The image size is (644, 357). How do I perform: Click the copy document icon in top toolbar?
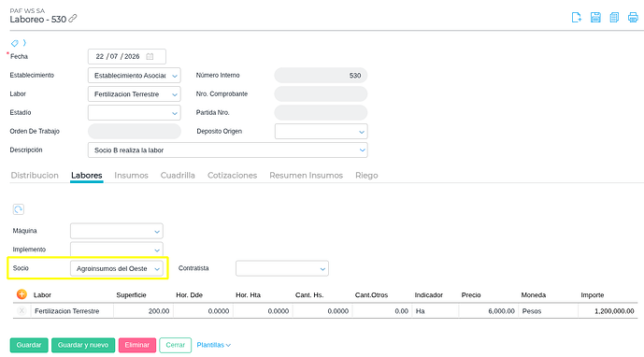pos(614,17)
